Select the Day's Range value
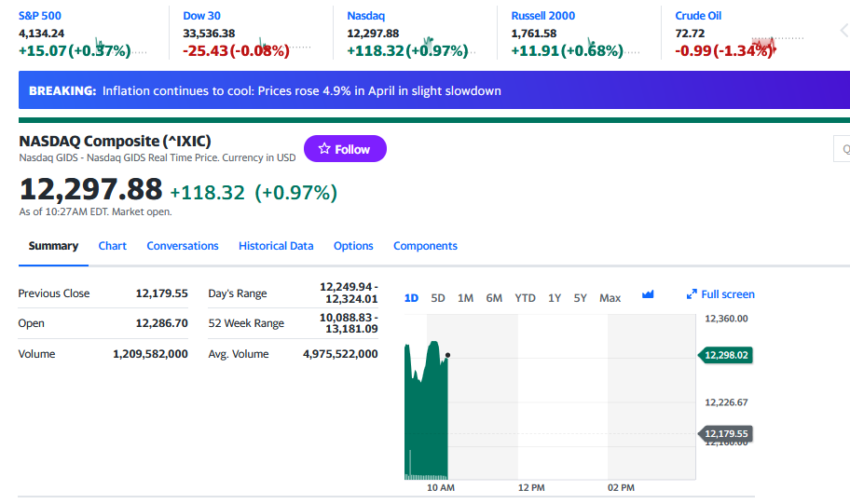Screen dimensions: 850x504 point(349,293)
